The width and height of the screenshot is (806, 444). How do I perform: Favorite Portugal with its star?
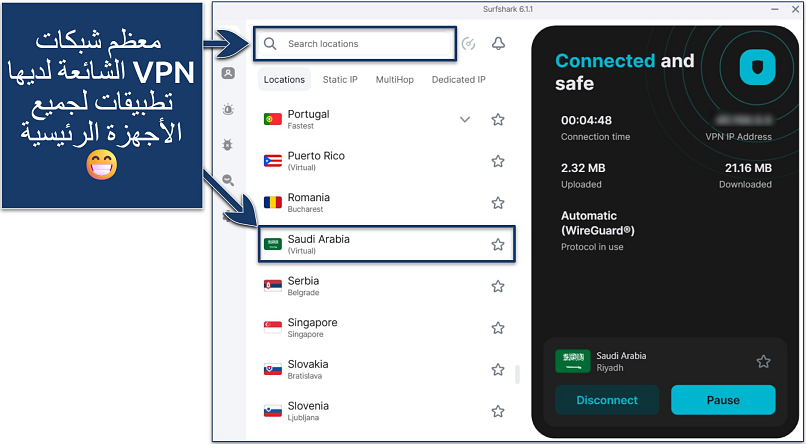(498, 120)
